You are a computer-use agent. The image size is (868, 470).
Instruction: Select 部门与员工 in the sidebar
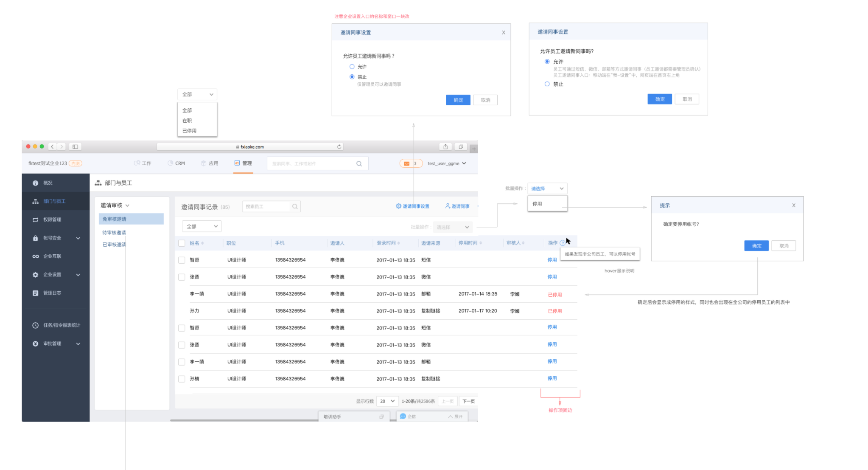[56, 201]
